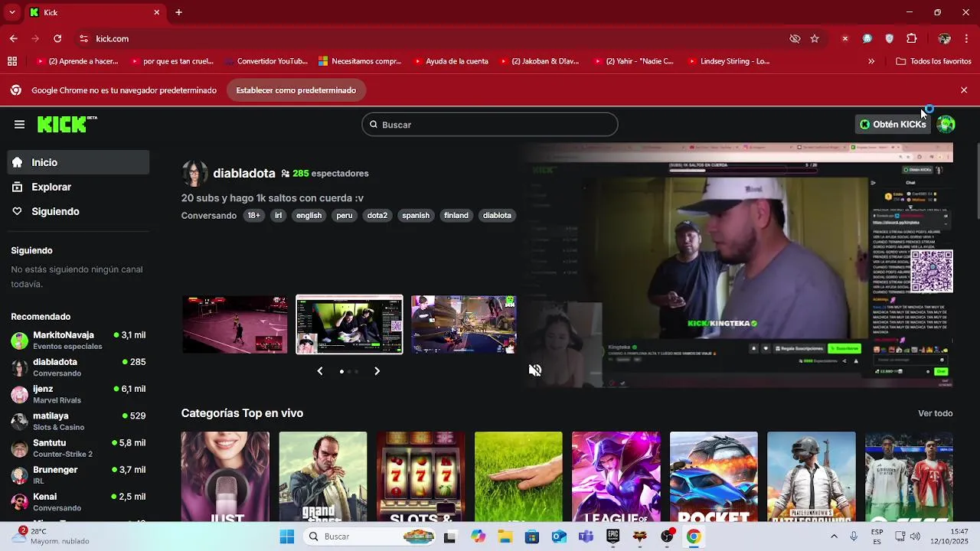Open the Kick hamburger menu
This screenshot has height=551, width=980.
click(x=19, y=124)
